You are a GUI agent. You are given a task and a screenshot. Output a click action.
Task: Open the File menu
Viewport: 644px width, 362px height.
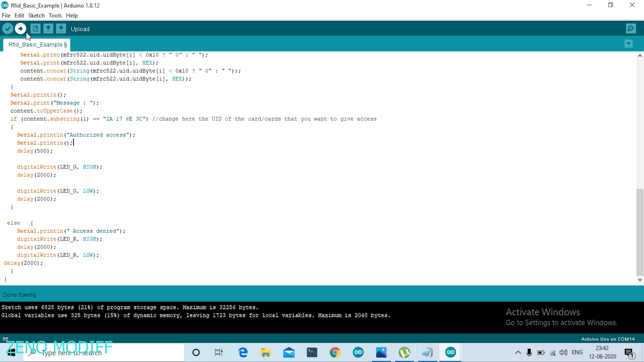point(6,15)
